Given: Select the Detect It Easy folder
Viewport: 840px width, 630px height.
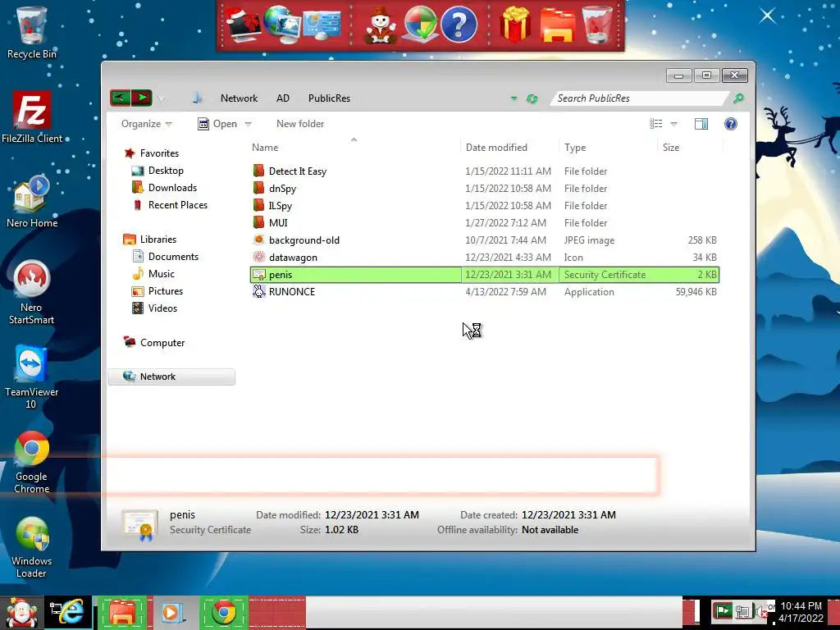Looking at the screenshot, I should tap(290, 171).
